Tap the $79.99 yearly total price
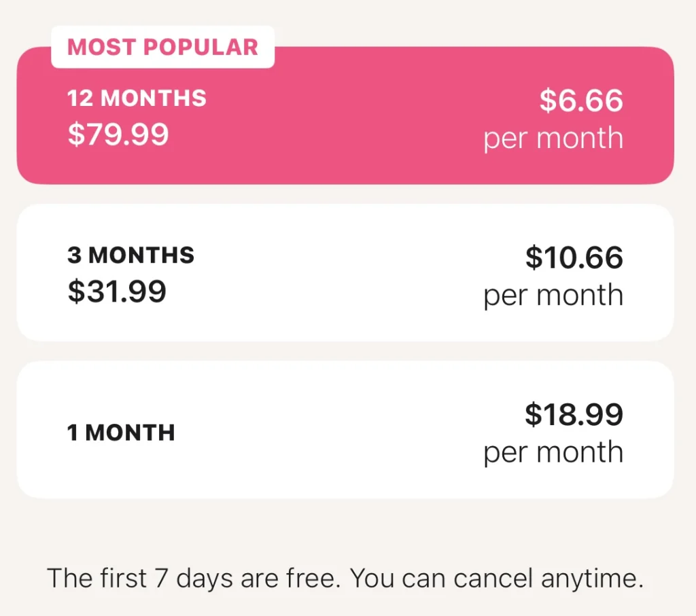Screen dimensions: 696x616 (x=118, y=134)
